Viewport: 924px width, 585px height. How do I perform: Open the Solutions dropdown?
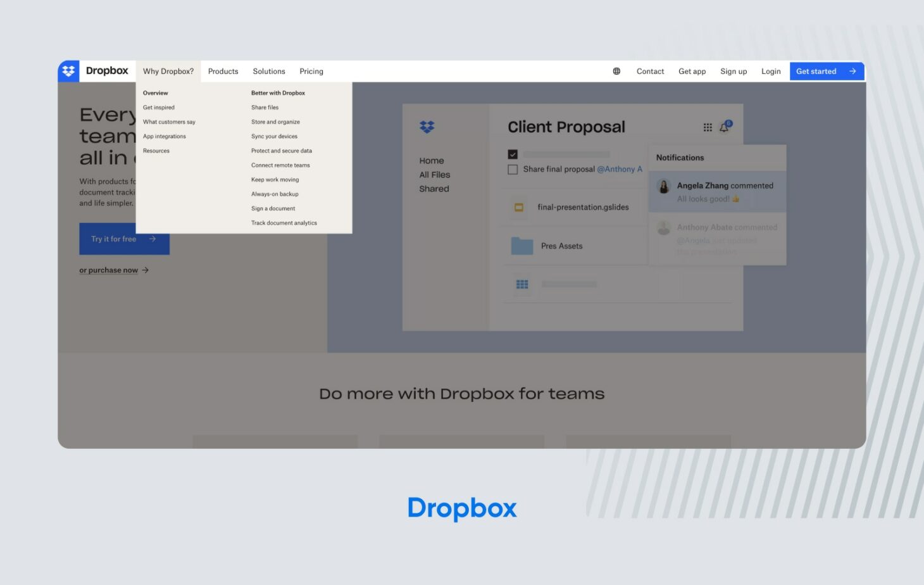click(x=268, y=71)
